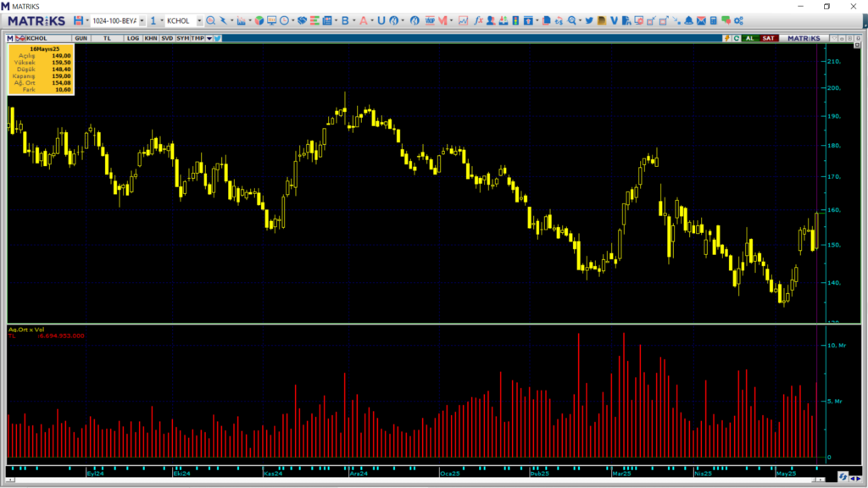Click the save floppy disk icon

pos(79,20)
